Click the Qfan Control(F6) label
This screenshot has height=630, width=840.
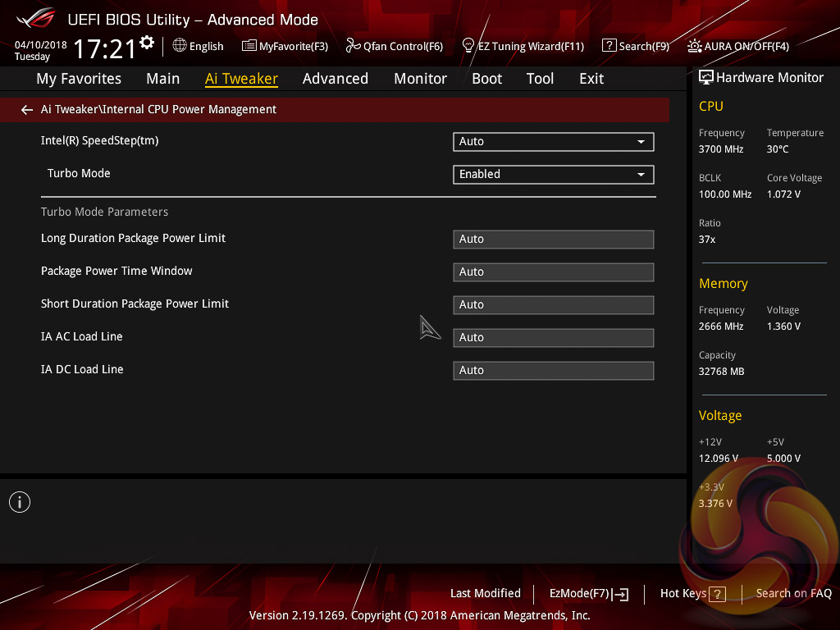403,47
